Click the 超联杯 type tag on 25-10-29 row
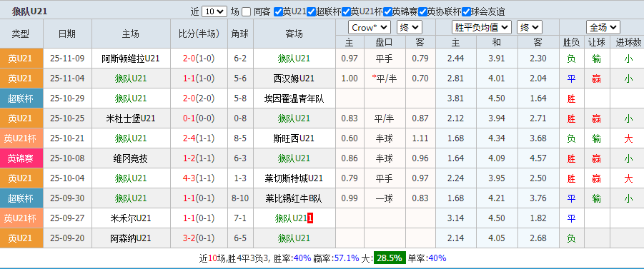Image resolution: width=644 pixels, height=269 pixels. (x=21, y=98)
